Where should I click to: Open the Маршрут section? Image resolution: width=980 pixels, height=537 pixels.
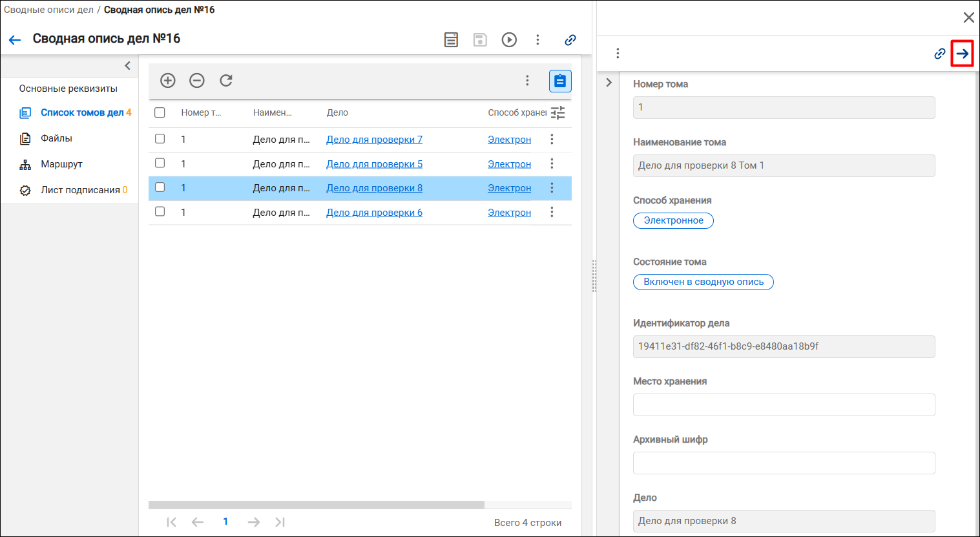pyautogui.click(x=61, y=164)
